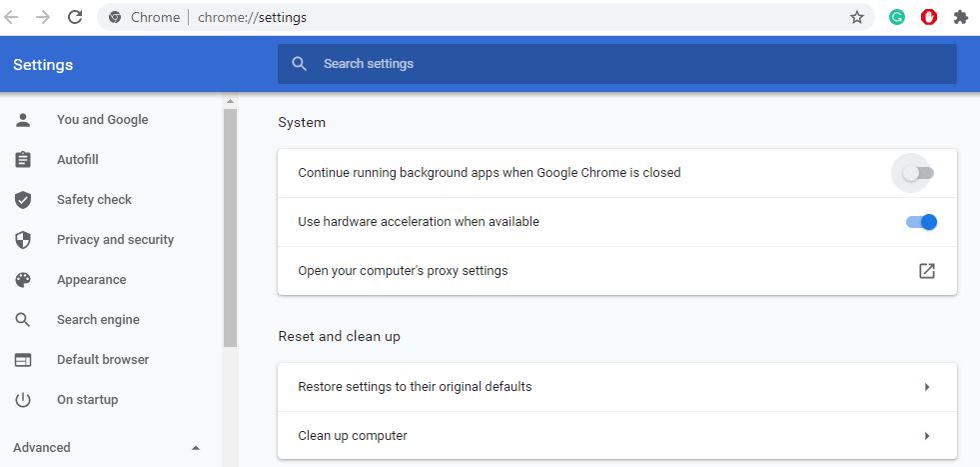Disable Use hardware acceleration toggle
980x467 pixels.
point(921,222)
